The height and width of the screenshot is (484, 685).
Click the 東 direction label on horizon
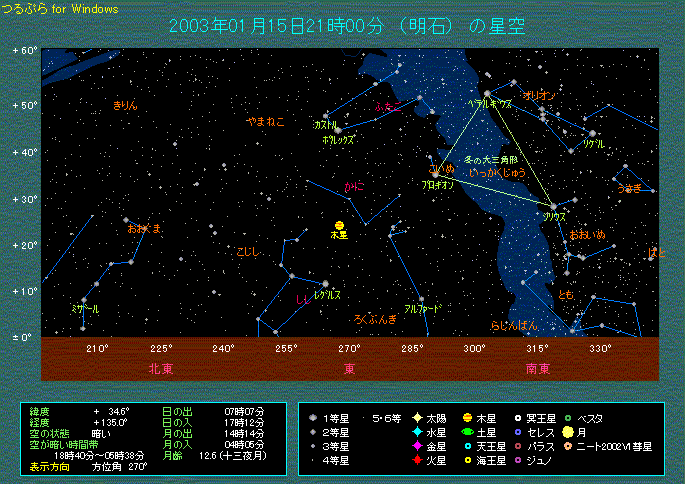point(350,367)
